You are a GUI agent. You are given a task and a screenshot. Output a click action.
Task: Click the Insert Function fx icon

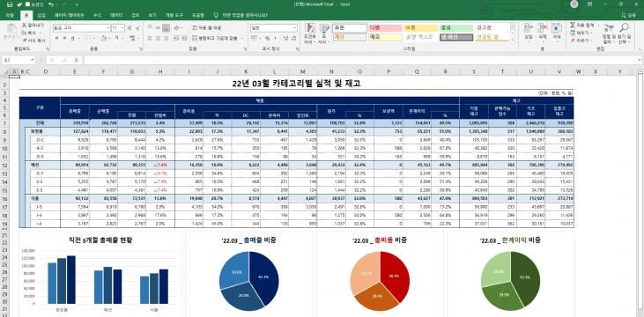pyautogui.click(x=77, y=60)
